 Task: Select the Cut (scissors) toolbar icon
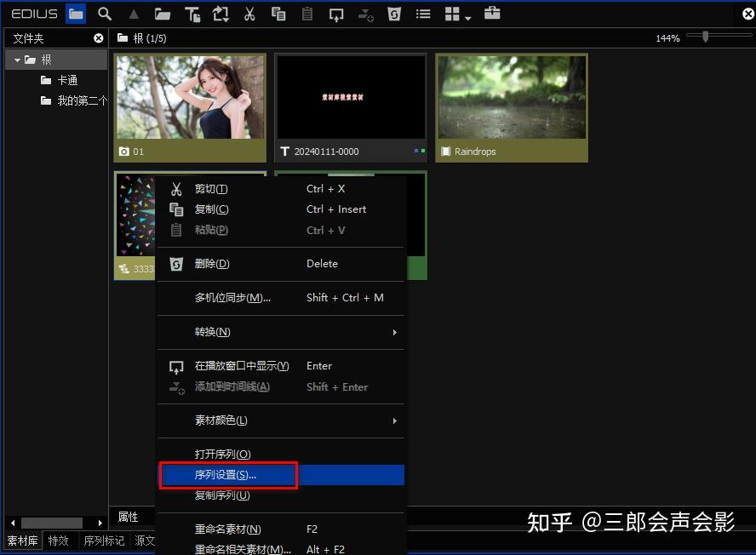pos(249,14)
